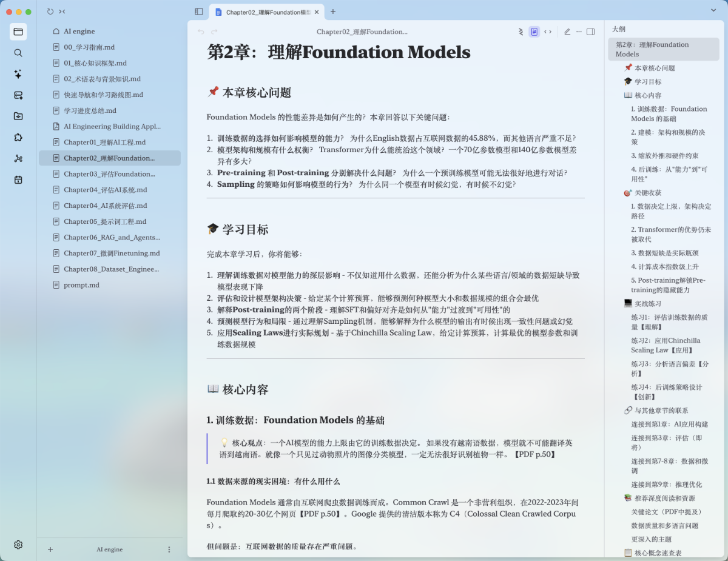Expand the tab list chevron at top right
Screen dimensions: 728x561
click(x=713, y=10)
